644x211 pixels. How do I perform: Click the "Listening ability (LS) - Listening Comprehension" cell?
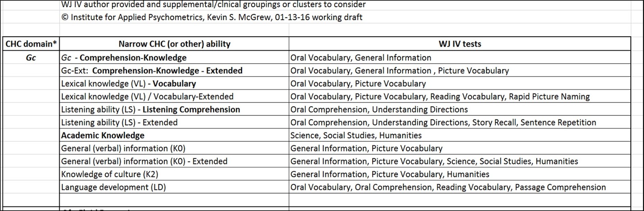(151, 109)
